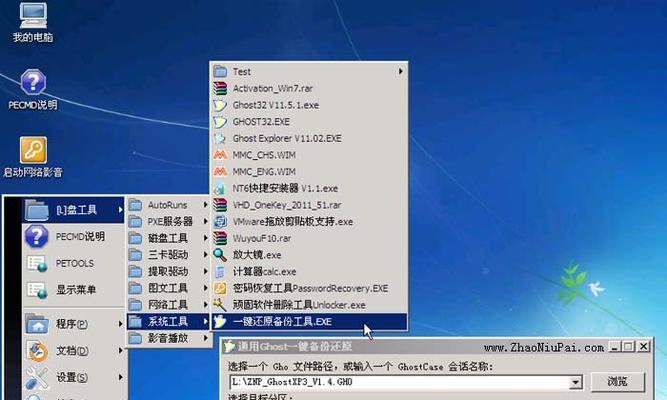Click the PETOOLS icon in start menu

(x=37, y=263)
